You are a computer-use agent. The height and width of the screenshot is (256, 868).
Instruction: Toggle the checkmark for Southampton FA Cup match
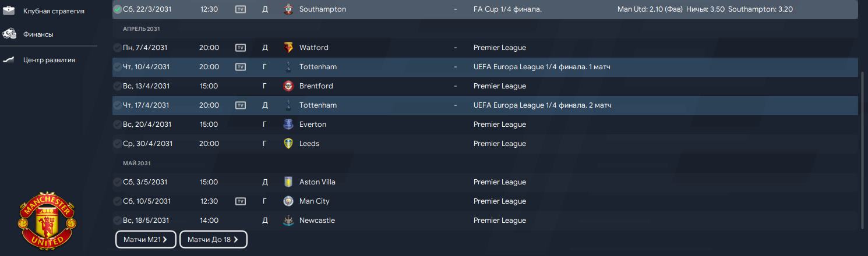coord(118,9)
